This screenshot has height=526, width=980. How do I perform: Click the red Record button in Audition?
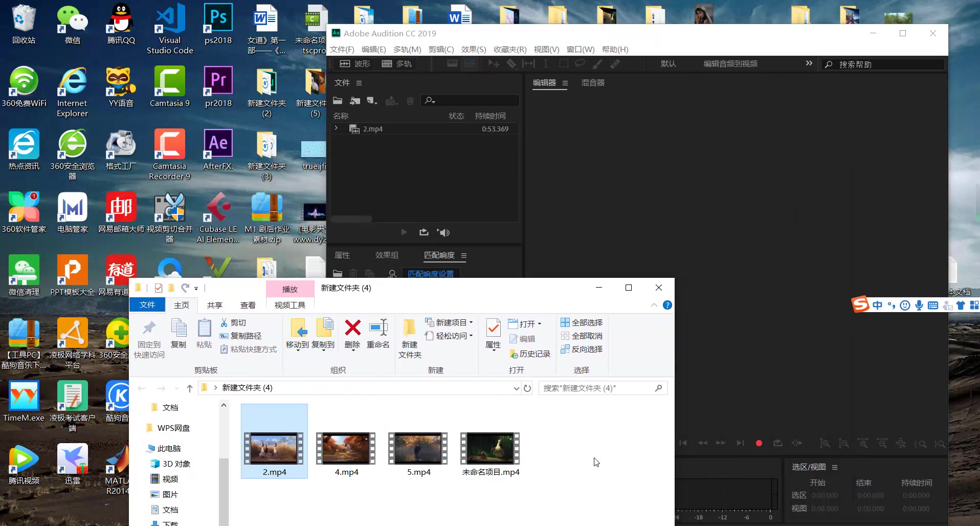tap(759, 443)
